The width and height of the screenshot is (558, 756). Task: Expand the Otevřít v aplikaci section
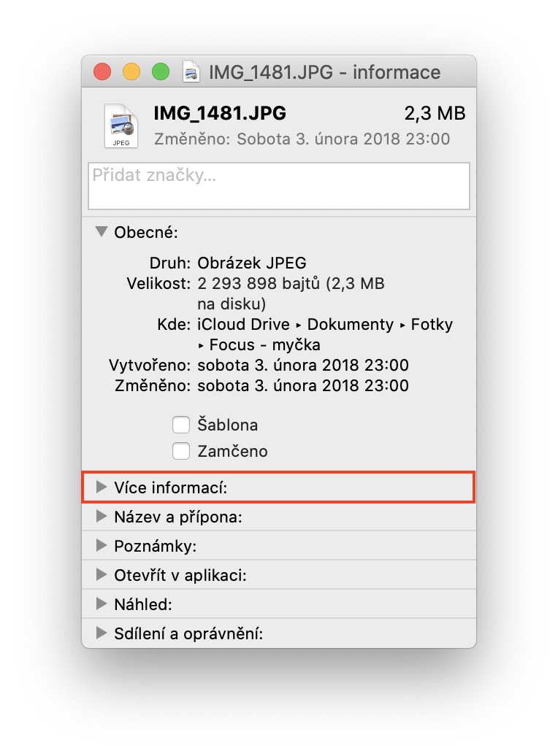point(102,575)
